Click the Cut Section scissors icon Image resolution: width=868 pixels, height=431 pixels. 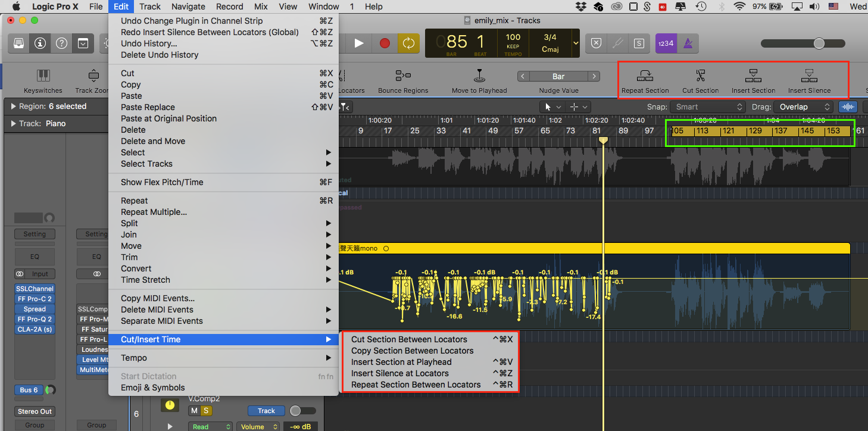[x=700, y=76]
